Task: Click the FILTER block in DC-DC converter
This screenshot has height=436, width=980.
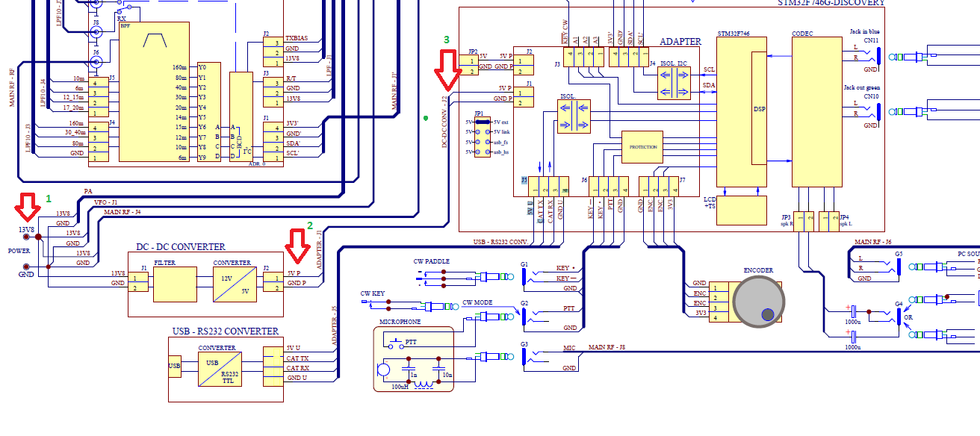Action: (175, 284)
